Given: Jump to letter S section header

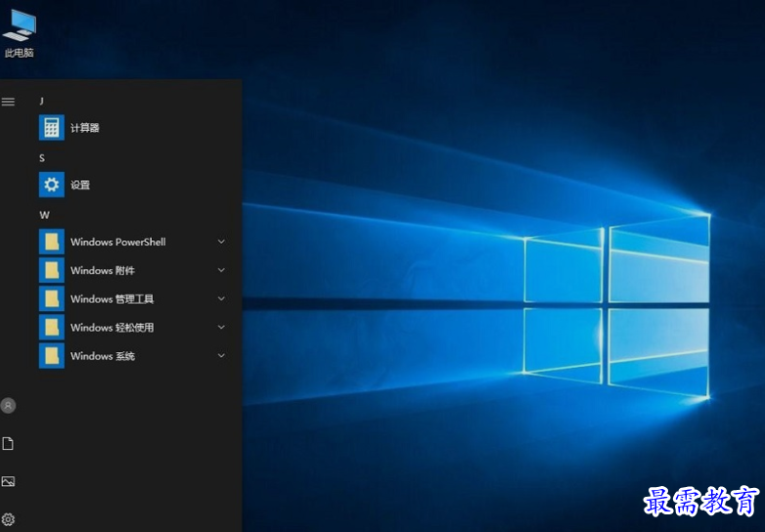Looking at the screenshot, I should coord(42,158).
